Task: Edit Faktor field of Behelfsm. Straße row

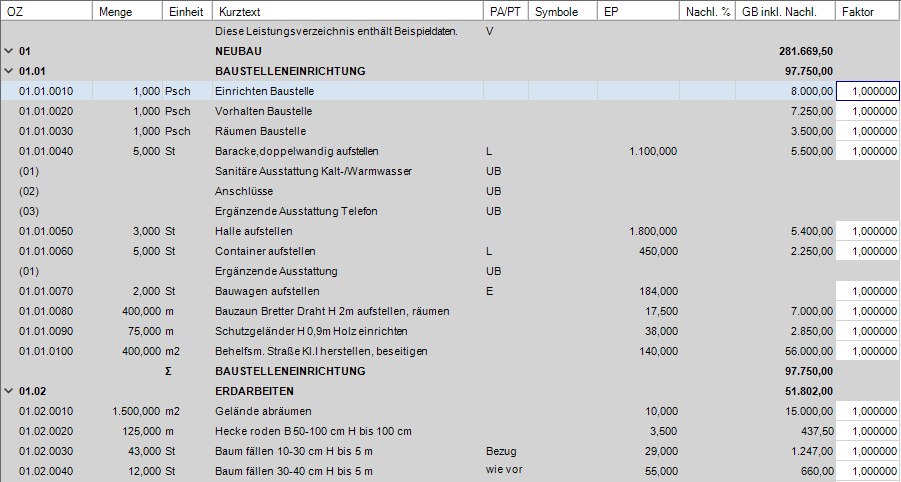Action: (868, 351)
